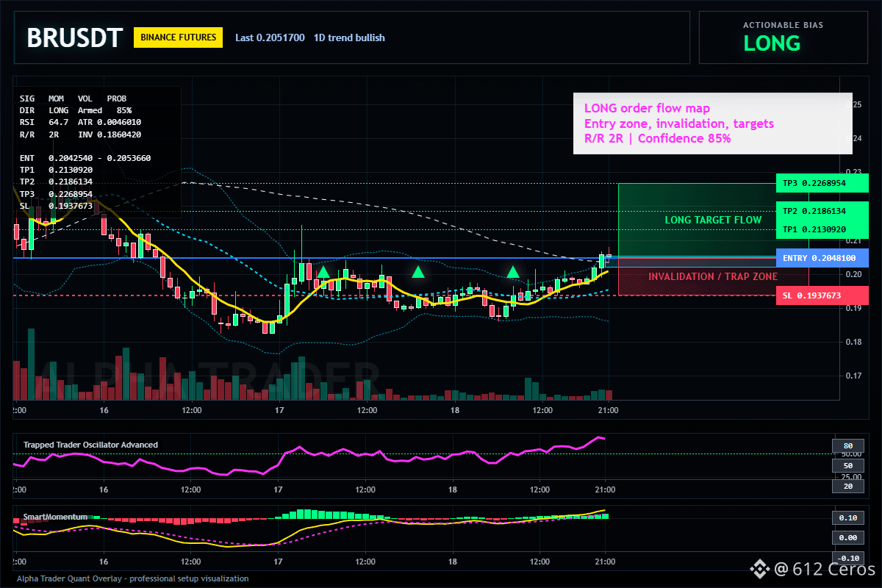Click the Trapped Trader Oscillator Advanced title
The width and height of the screenshot is (882, 588).
tap(90, 445)
